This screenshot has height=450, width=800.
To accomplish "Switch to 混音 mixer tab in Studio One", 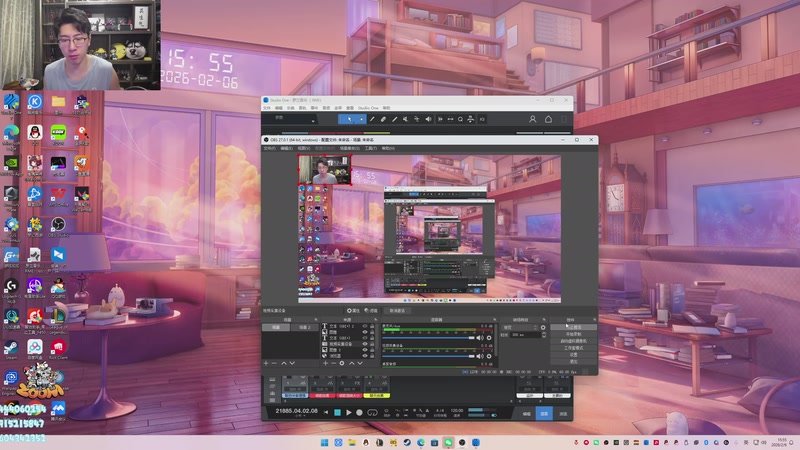I will 544,414.
